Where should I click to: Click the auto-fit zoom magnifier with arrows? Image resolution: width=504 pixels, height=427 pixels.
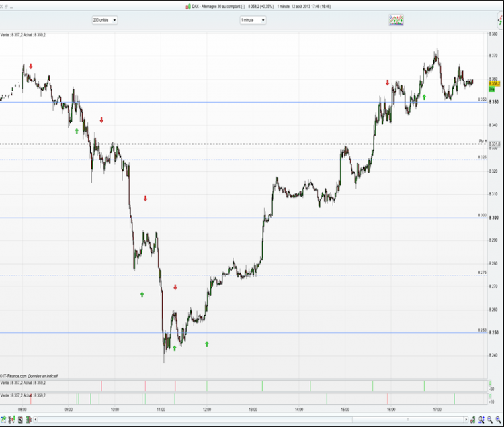click(x=481, y=420)
